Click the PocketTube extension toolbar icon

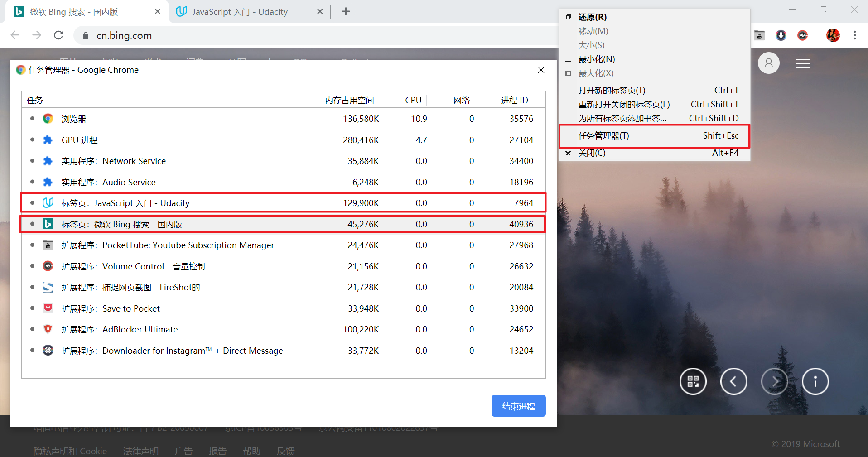(x=759, y=35)
